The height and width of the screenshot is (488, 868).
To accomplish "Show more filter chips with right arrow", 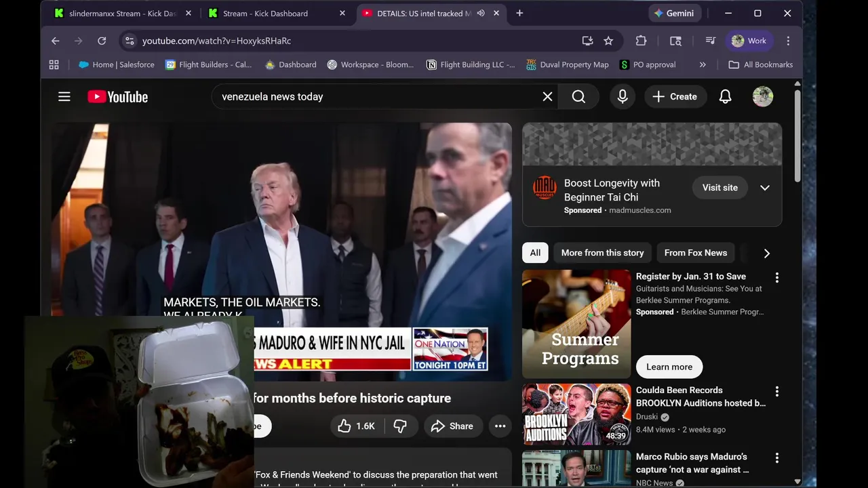I will point(767,253).
